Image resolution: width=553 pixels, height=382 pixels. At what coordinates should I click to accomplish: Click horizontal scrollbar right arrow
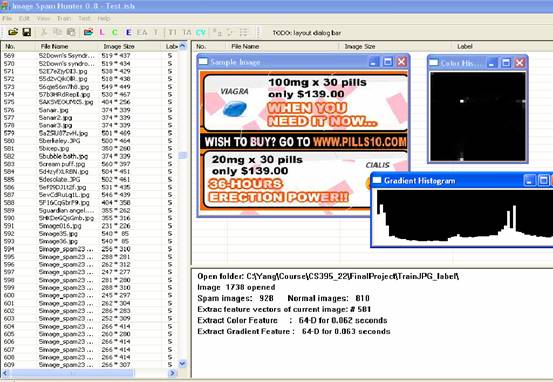[x=172, y=373]
